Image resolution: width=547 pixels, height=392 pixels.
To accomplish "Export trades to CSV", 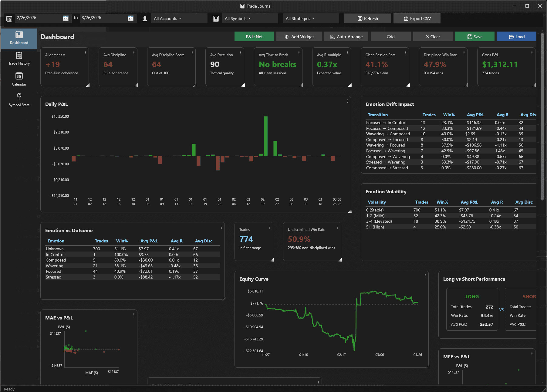I will click(x=417, y=18).
